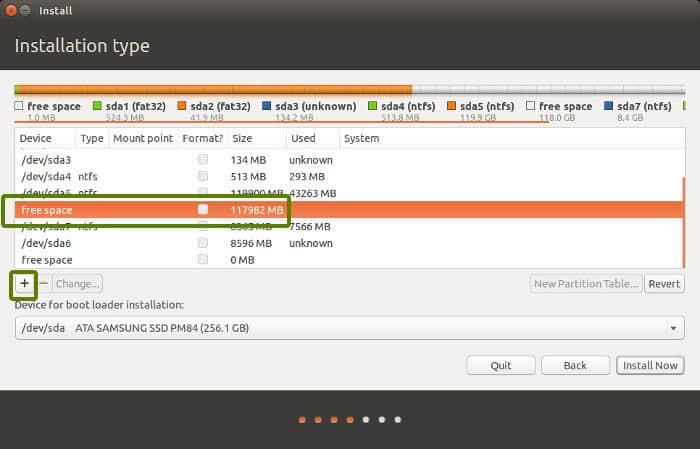Select the /dev/sda6 partition row

pos(150,243)
